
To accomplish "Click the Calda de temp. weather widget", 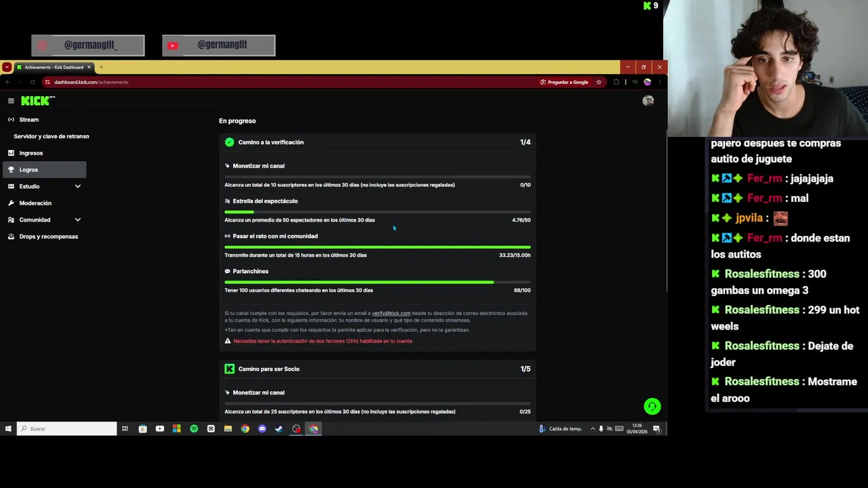I will [560, 428].
